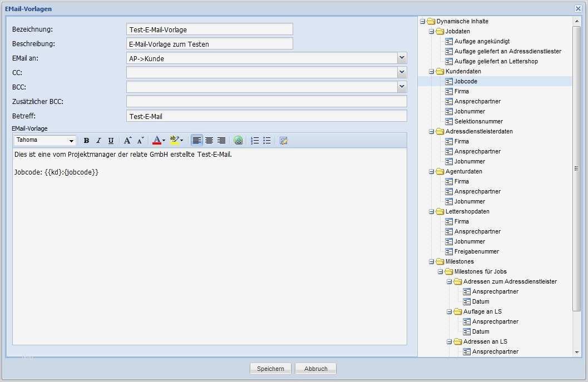The image size is (588, 382).
Task: Click the Bezeichnung text field
Action: click(x=210, y=29)
